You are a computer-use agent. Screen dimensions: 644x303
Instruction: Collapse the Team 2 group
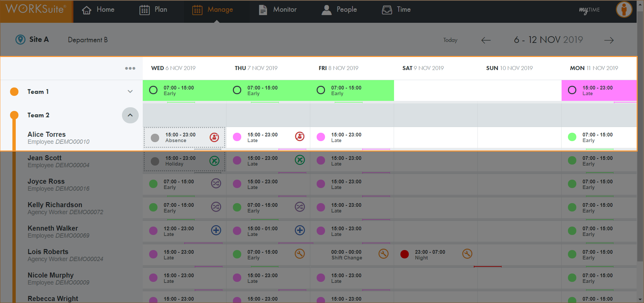pyautogui.click(x=130, y=115)
